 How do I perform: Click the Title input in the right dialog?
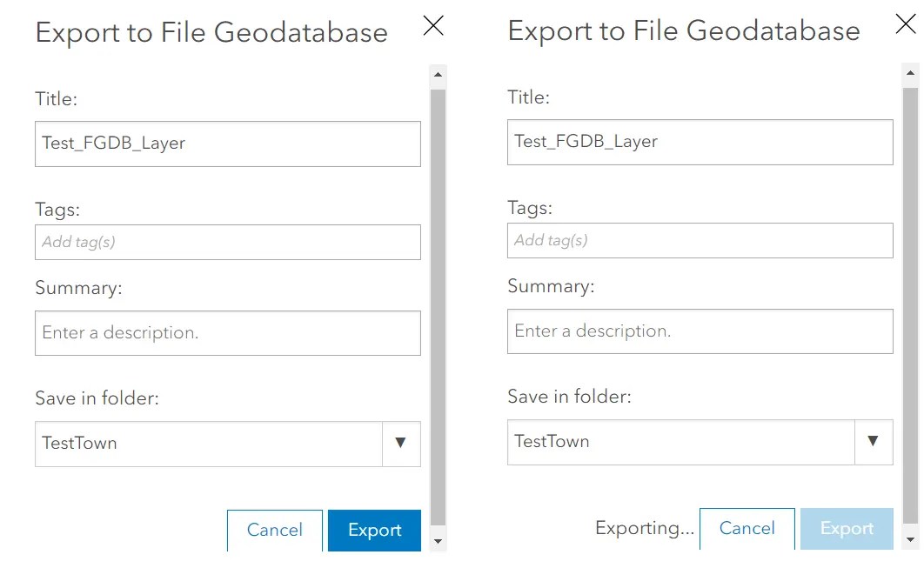(x=700, y=142)
